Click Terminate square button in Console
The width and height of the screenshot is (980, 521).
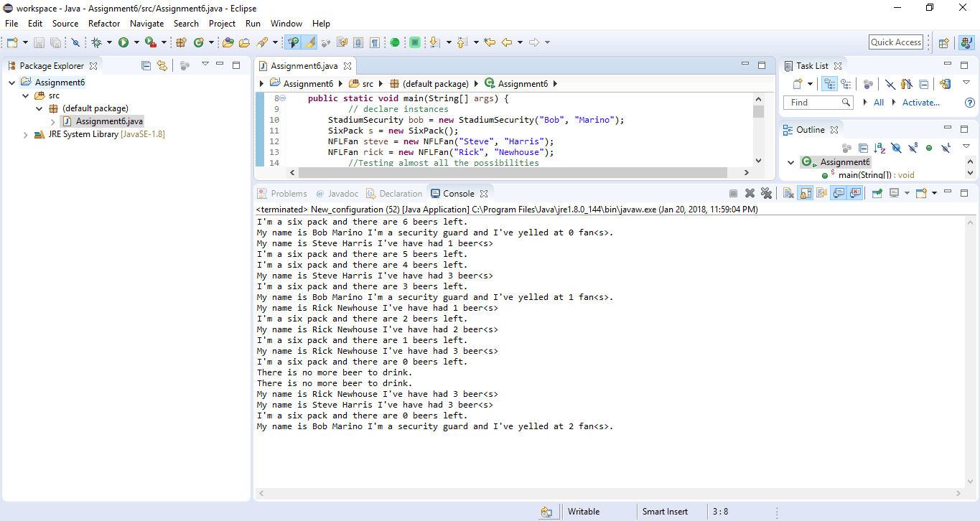pos(733,193)
